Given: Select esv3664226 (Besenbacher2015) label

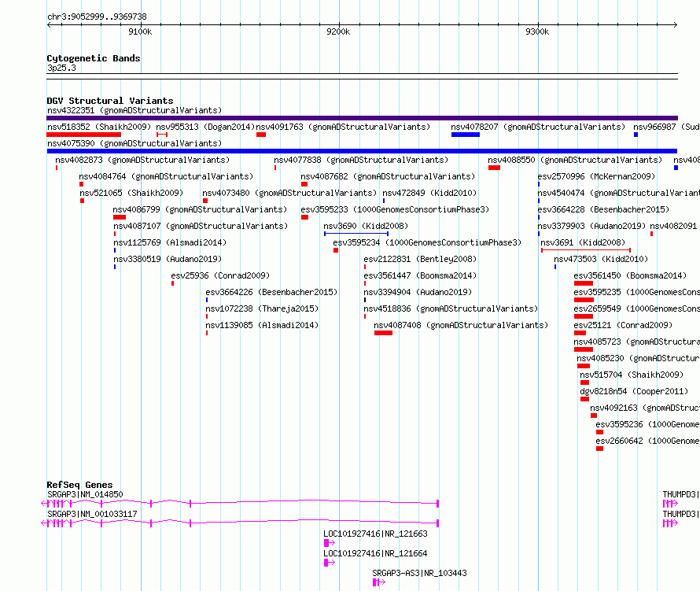Looking at the screenshot, I should [271, 292].
